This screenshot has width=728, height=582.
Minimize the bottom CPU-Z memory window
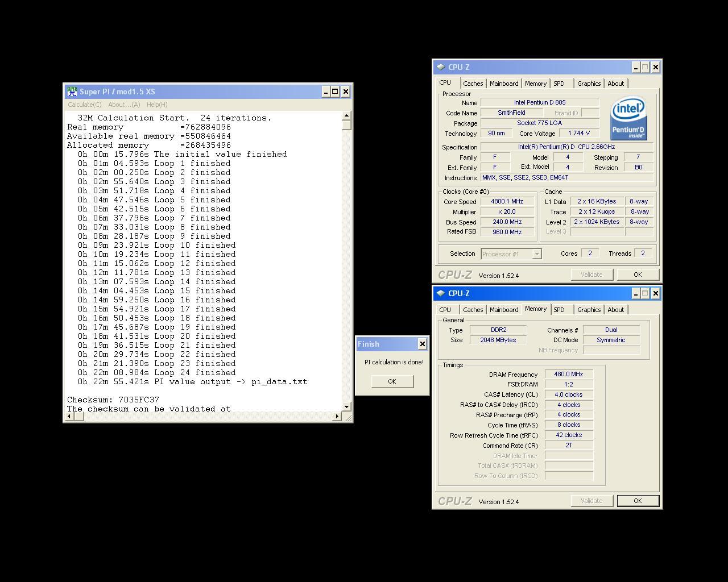[636, 293]
